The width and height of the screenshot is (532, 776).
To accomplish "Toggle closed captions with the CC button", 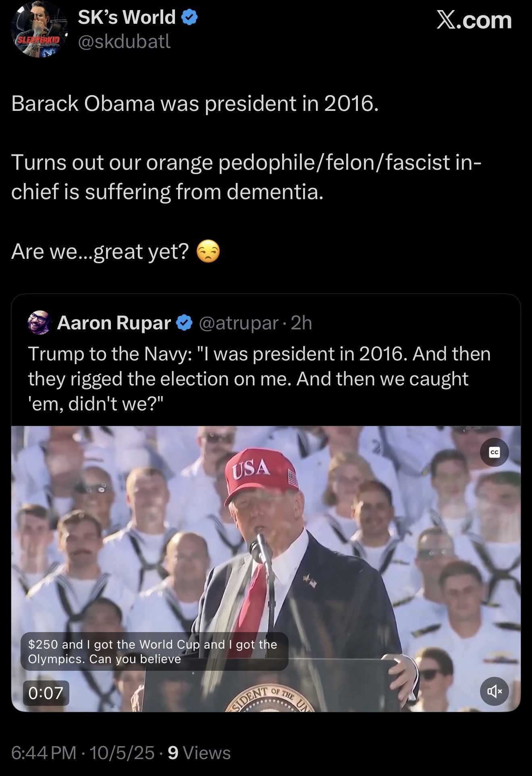I will pos(494,452).
